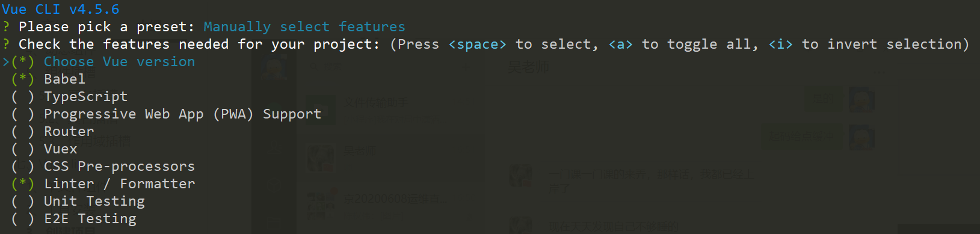Enable the Progressive Web App checkbox
The image size is (980, 234).
pos(23,114)
